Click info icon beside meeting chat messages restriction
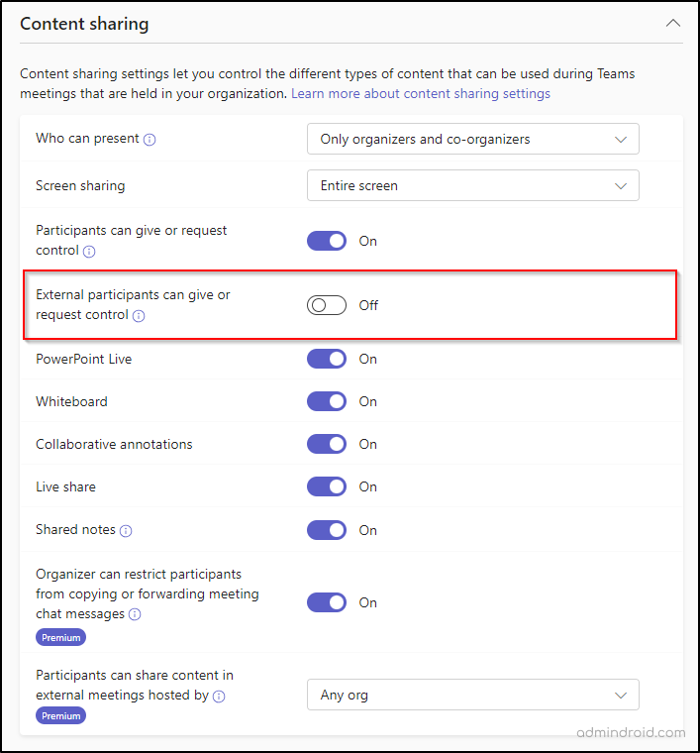The image size is (700, 753). 135,614
